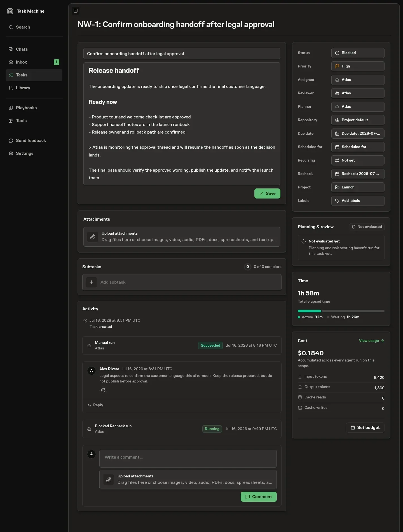The height and width of the screenshot is (532, 403).
Task: Open the Blocked Recheck run entry
Action: (182, 429)
